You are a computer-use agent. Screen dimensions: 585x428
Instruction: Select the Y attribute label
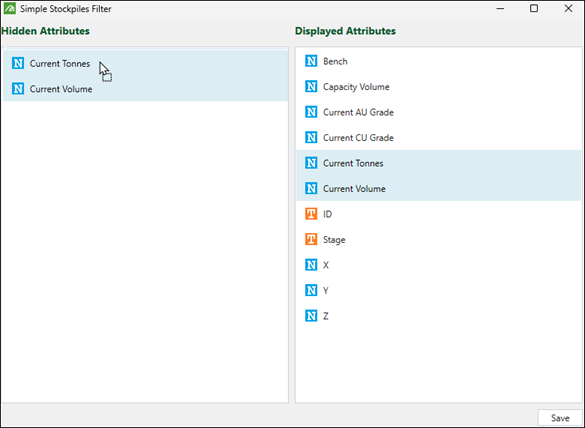[x=326, y=290]
